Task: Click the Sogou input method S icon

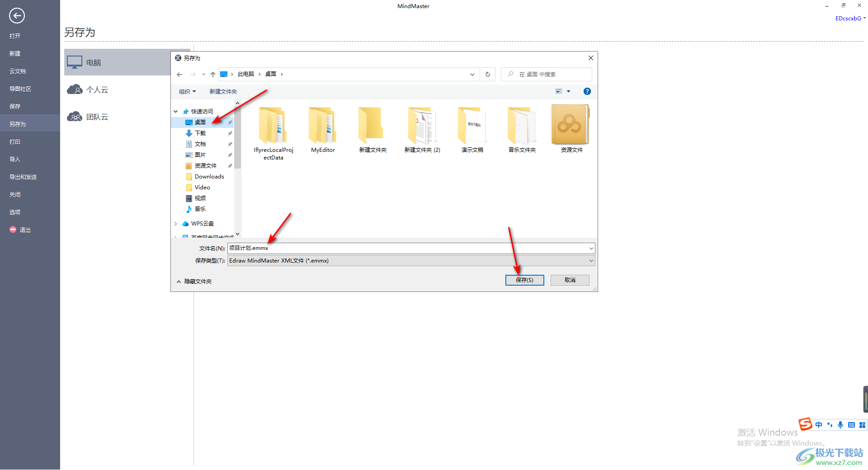Action: 805,424
